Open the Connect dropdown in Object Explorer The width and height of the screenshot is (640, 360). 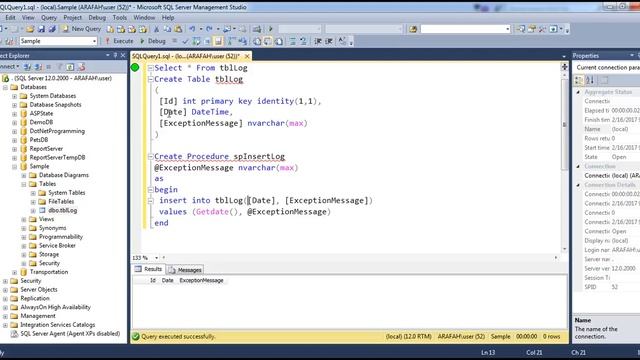[9, 66]
